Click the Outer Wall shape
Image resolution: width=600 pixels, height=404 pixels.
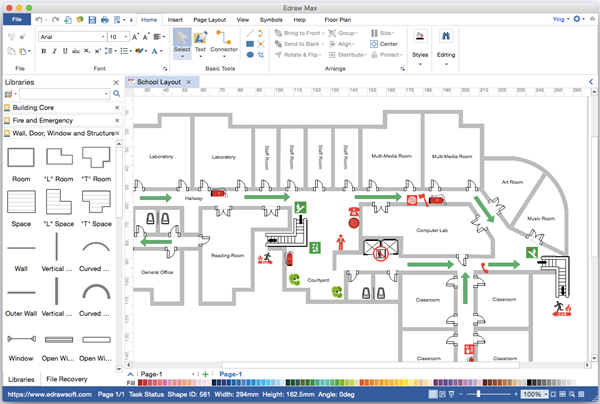point(21,294)
